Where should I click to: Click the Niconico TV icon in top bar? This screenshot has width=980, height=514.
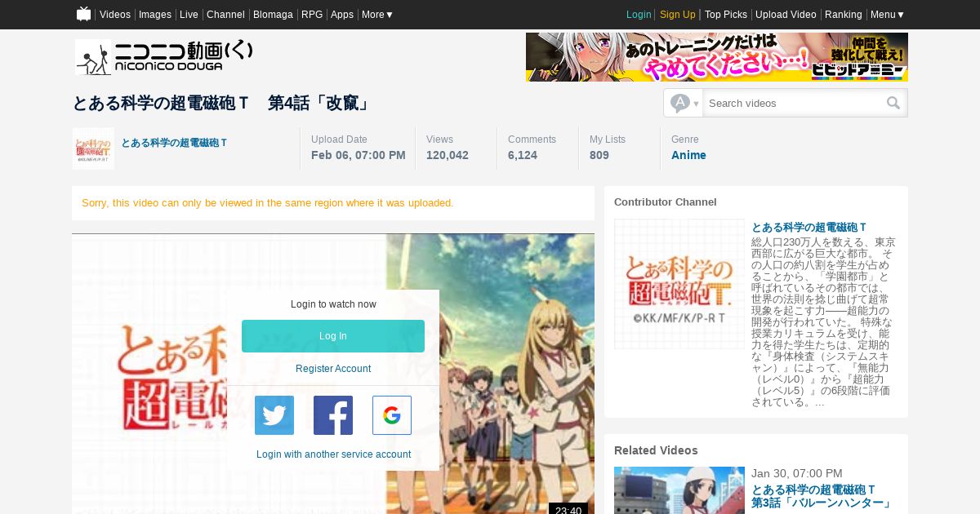83,14
